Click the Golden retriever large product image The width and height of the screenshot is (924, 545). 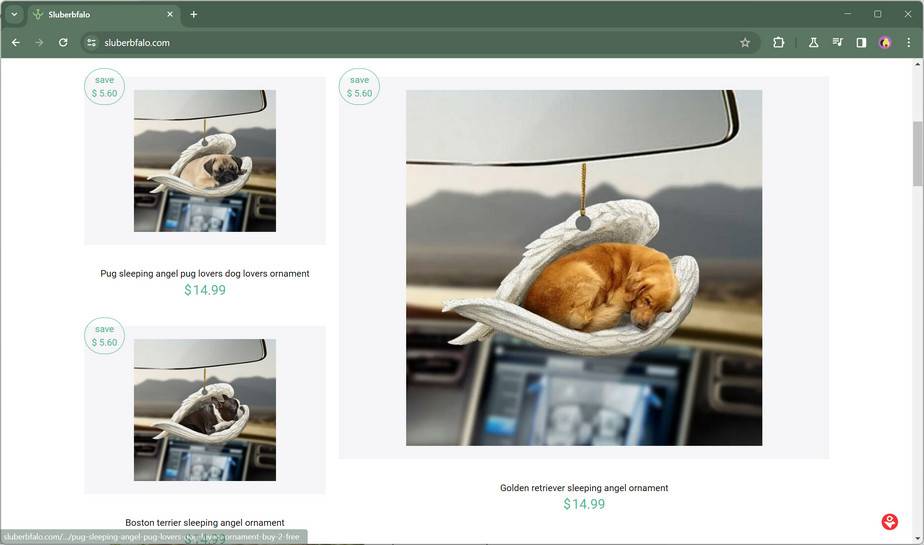[x=584, y=267]
